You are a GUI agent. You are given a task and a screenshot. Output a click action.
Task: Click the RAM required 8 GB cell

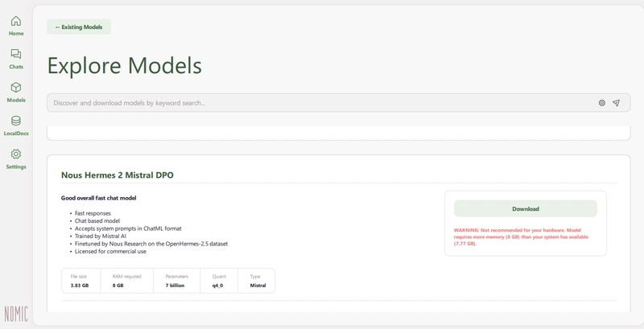[x=127, y=281]
